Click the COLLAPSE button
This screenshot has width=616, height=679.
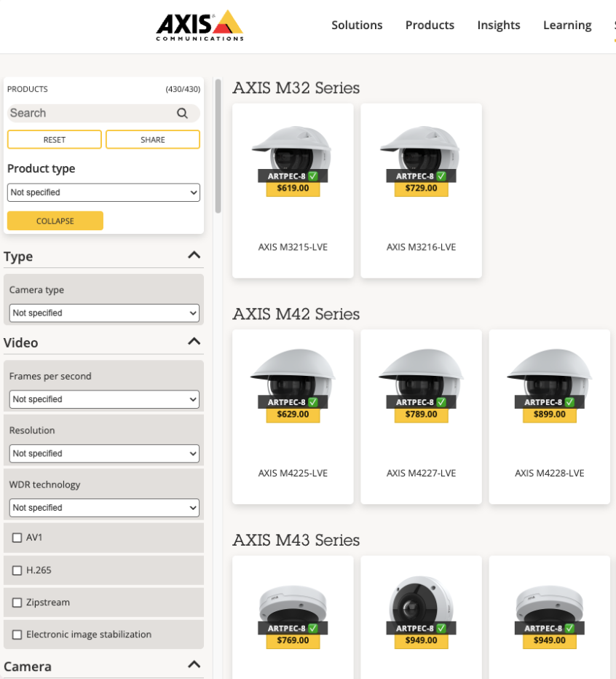pos(55,221)
